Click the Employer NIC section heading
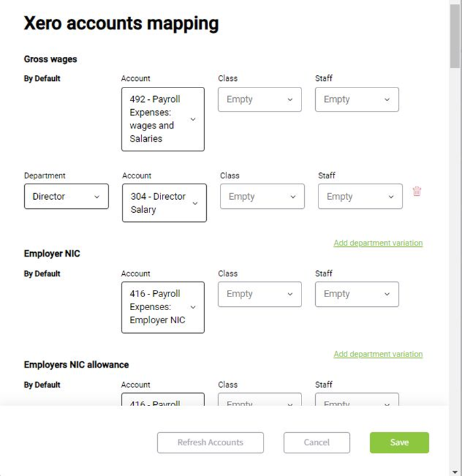This screenshot has height=476, width=462. (x=52, y=253)
